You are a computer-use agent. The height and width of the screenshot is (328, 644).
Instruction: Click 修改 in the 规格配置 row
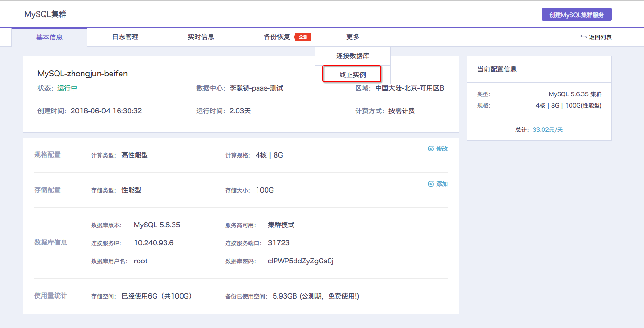click(442, 149)
